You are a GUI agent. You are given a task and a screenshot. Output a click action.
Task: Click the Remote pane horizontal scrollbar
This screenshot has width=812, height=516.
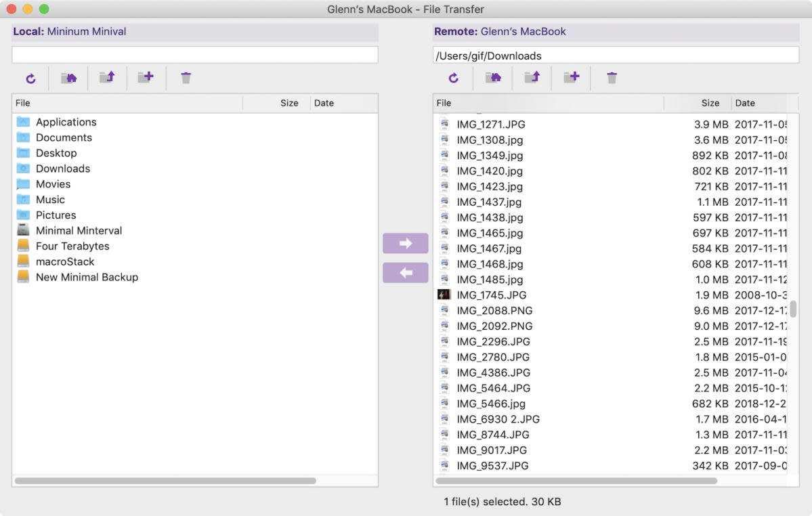point(576,481)
